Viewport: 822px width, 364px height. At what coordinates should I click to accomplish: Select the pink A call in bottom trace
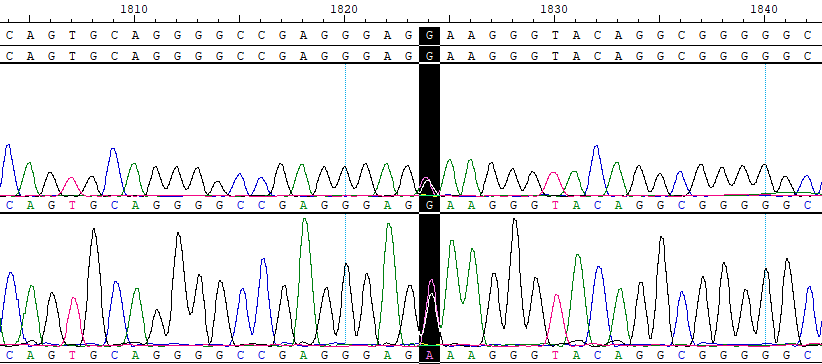pyautogui.click(x=429, y=356)
